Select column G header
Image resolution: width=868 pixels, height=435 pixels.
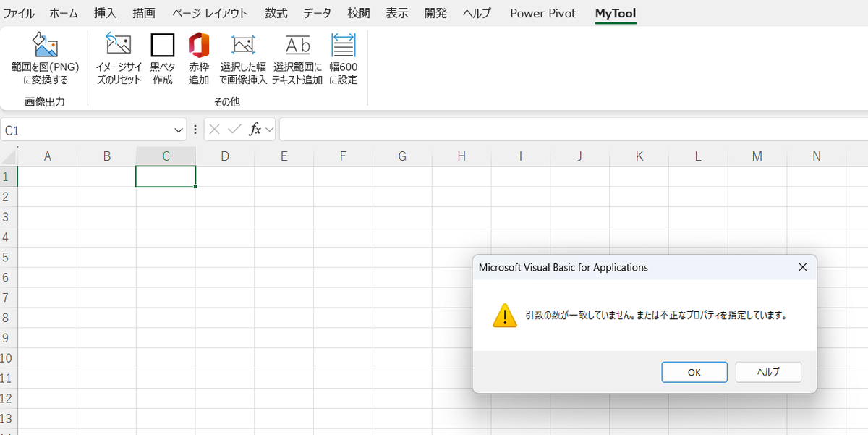point(402,156)
